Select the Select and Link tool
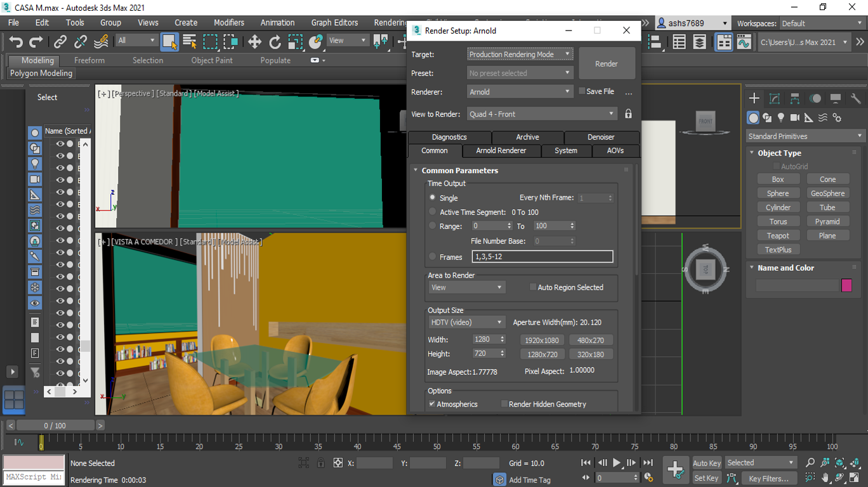The width and height of the screenshot is (868, 487). tap(60, 42)
